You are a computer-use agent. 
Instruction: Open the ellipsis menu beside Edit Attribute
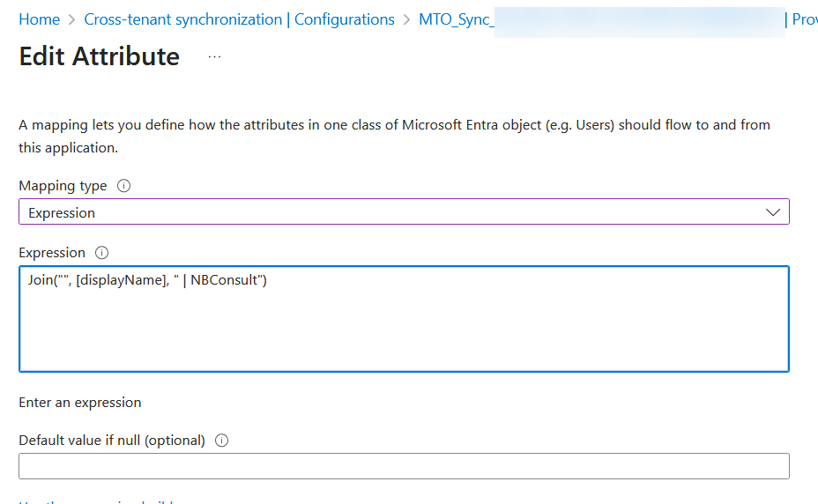[x=214, y=56]
